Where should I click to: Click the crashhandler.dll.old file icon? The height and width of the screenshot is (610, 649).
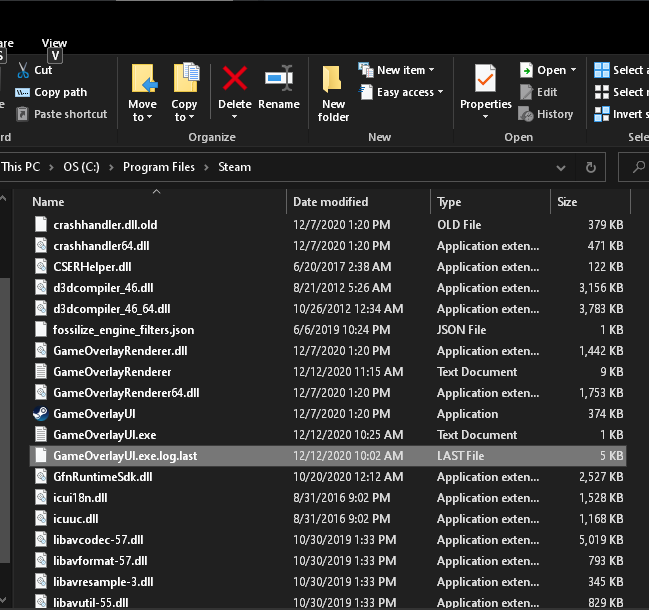point(41,225)
